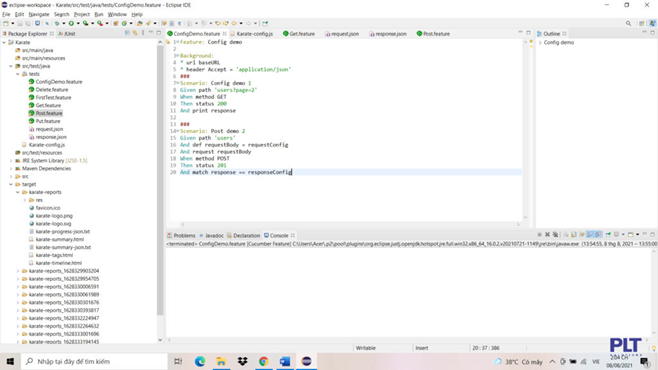Viewport: 658px width, 370px height.
Task: Click the Forward navigation arrow icon
Action: (x=248, y=23)
